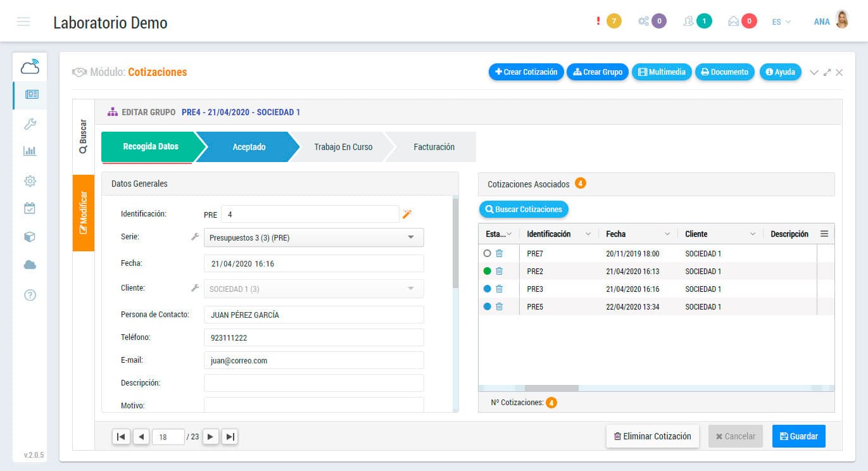Click the wrench icon beside Cliente
This screenshot has width=868, height=471.
pyautogui.click(x=195, y=288)
